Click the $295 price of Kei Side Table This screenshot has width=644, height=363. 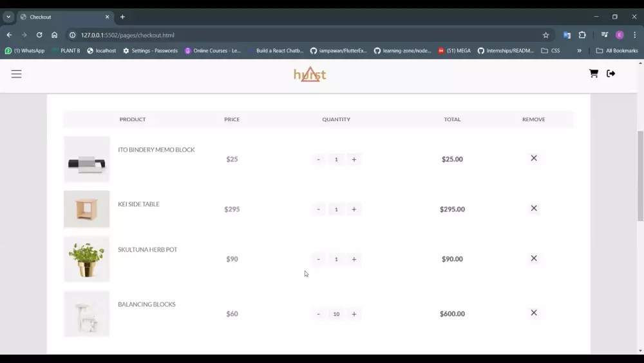232,210
